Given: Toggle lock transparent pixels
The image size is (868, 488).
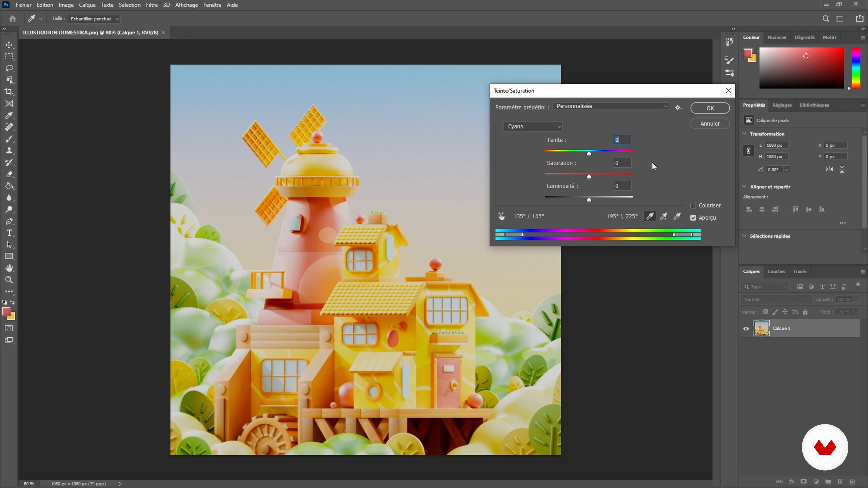Looking at the screenshot, I should (x=765, y=312).
